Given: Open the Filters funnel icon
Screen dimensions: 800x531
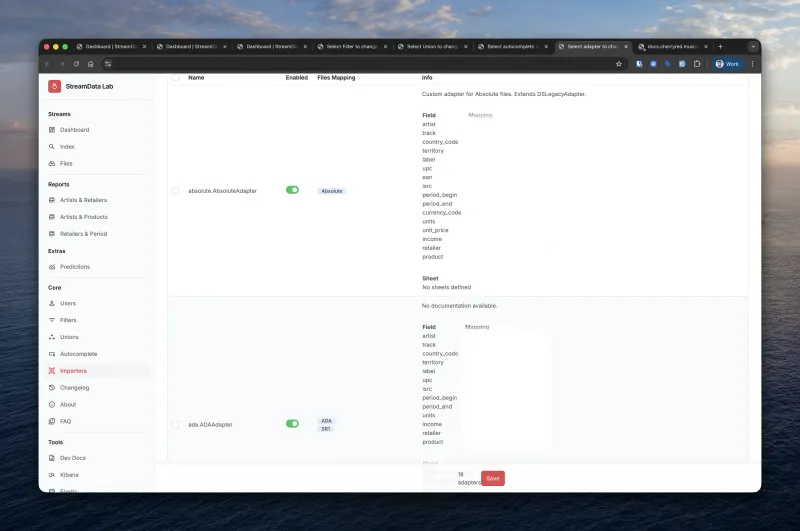Looking at the screenshot, I should (x=52, y=320).
